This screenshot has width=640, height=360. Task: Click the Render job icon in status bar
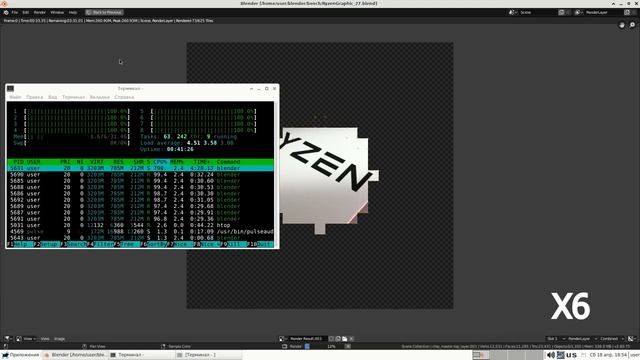click(x=285, y=346)
